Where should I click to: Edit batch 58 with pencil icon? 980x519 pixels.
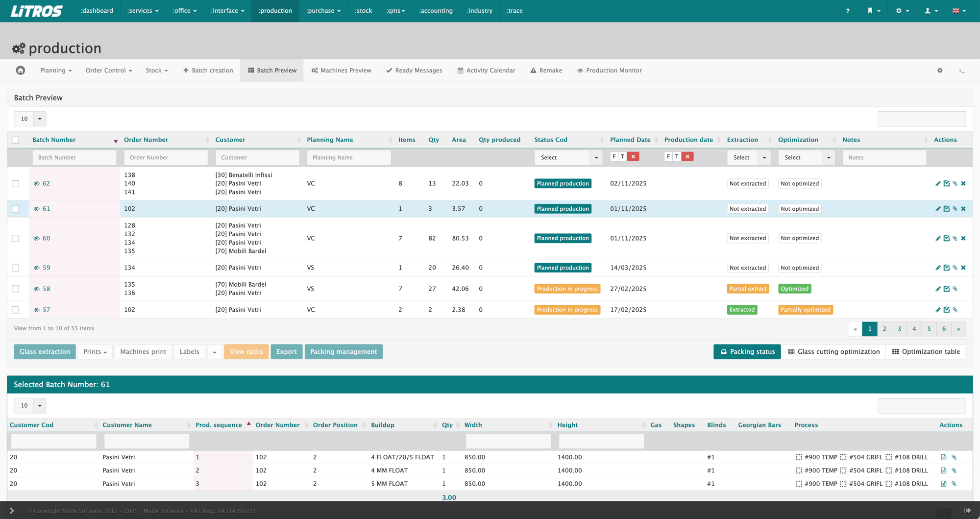[938, 289]
